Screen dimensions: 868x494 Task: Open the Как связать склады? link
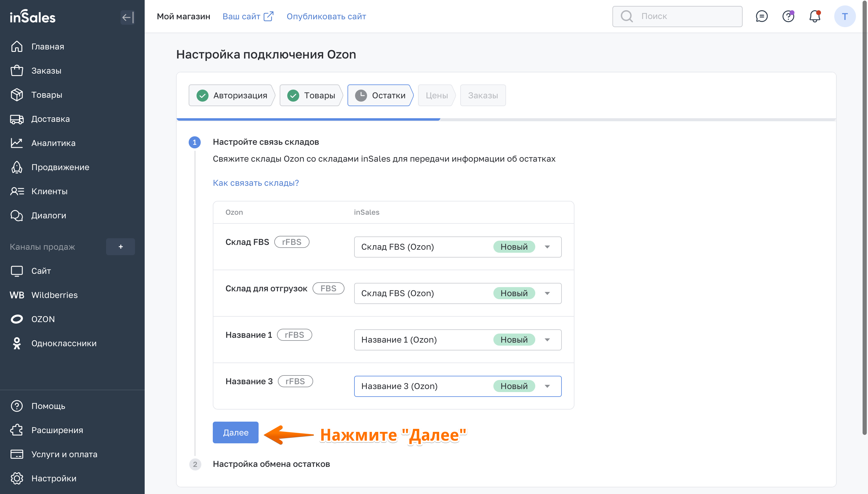point(256,183)
